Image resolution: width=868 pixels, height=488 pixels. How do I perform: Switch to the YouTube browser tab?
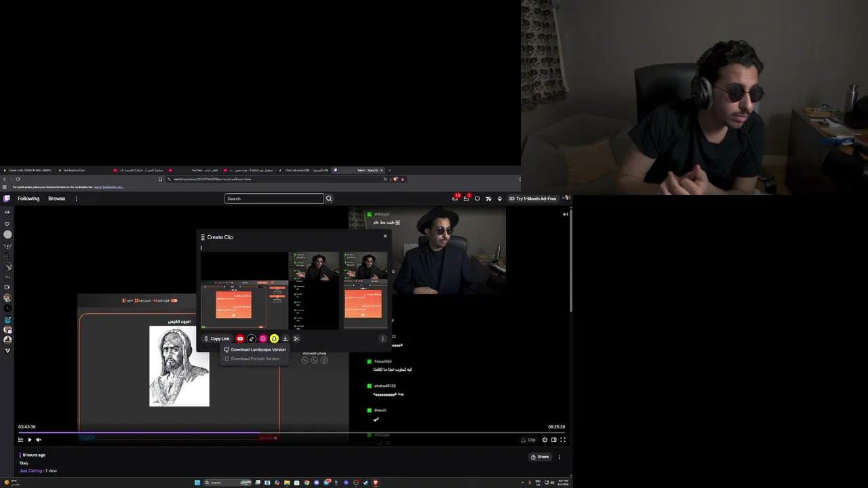[197, 170]
